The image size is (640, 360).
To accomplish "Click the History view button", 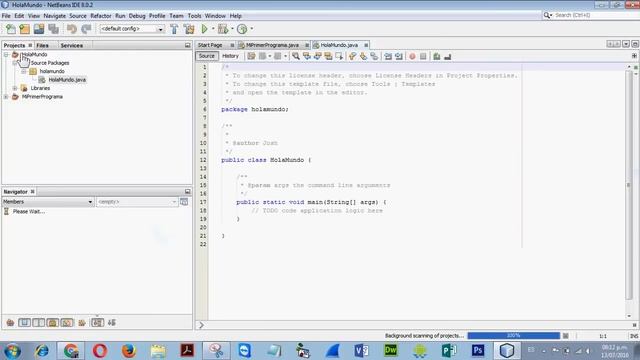I will 230,56.
